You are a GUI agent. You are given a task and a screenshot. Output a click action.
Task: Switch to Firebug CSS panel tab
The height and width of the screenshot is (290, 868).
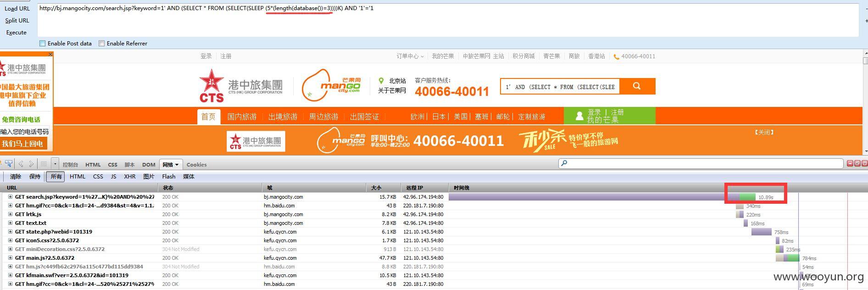click(x=112, y=165)
